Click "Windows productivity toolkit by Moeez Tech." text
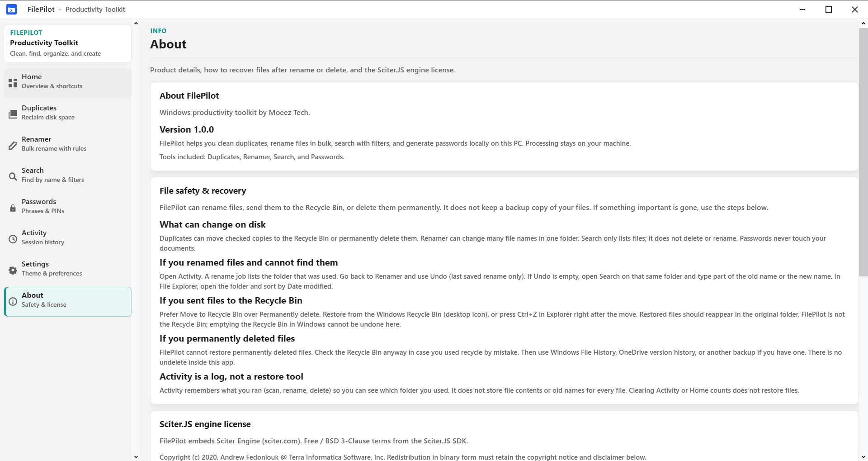 235,113
